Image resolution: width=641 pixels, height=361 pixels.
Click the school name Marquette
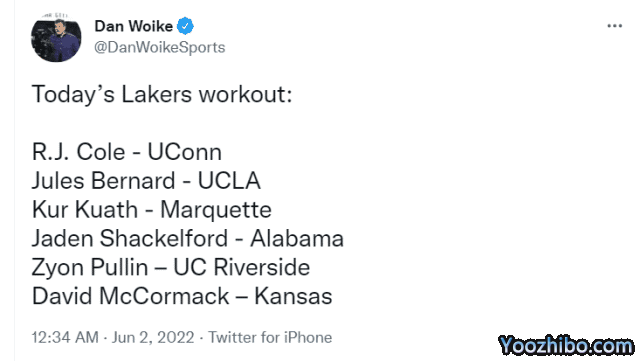pyautogui.click(x=216, y=210)
